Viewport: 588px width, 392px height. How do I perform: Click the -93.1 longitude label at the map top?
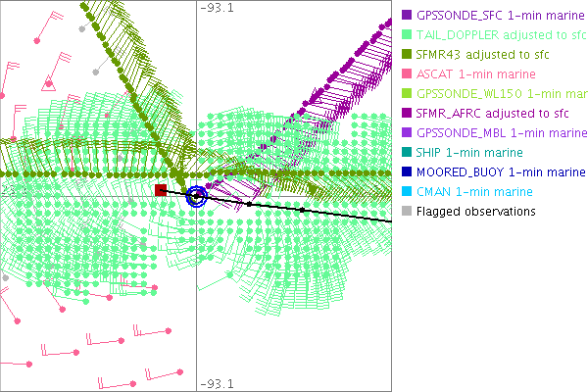click(217, 8)
